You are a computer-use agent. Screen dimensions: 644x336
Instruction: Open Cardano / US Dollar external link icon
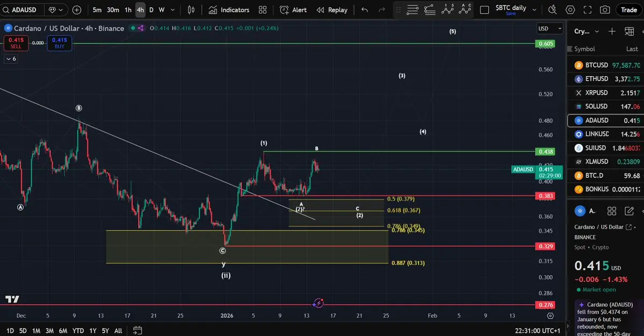click(x=628, y=227)
